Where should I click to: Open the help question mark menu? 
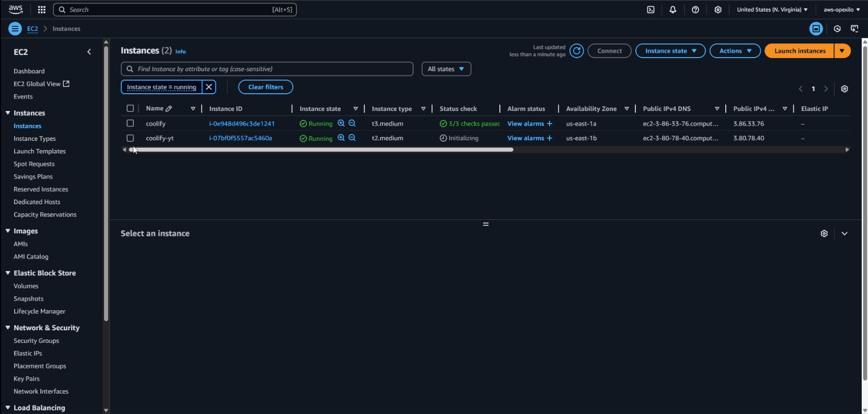click(695, 9)
